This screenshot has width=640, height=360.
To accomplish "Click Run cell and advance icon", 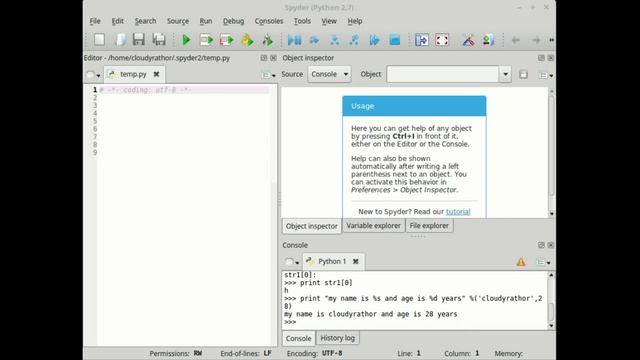I will pos(227,40).
